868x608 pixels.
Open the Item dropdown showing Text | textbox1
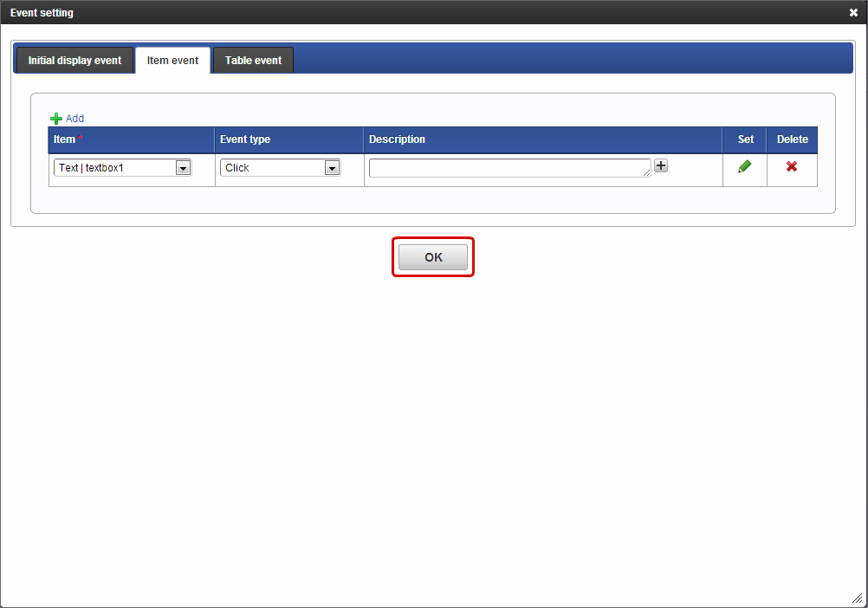[122, 168]
